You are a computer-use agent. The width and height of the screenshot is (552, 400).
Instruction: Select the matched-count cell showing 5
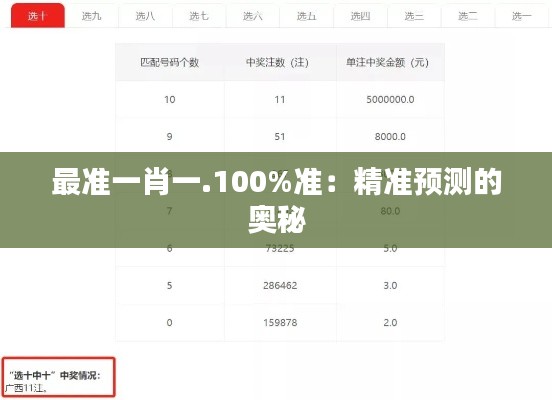pos(170,285)
